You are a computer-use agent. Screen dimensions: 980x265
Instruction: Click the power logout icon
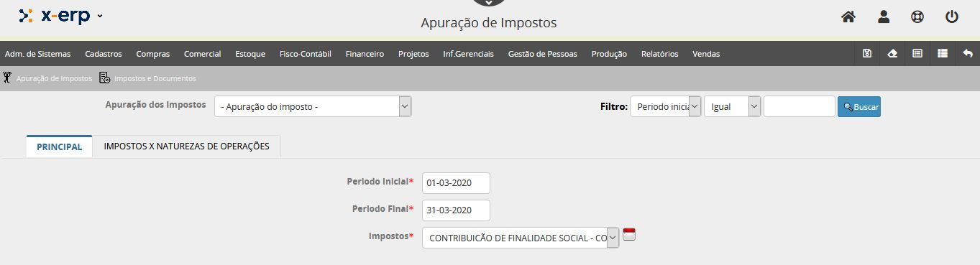point(952,17)
